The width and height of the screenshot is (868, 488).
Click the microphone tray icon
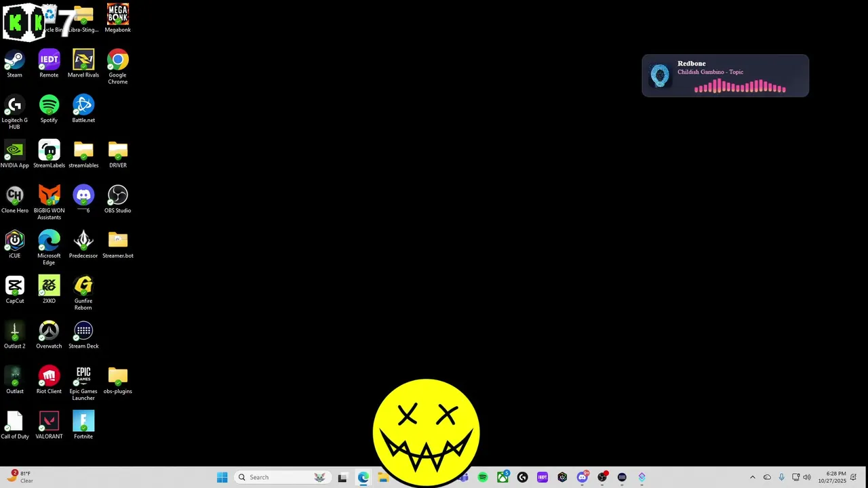point(782,477)
